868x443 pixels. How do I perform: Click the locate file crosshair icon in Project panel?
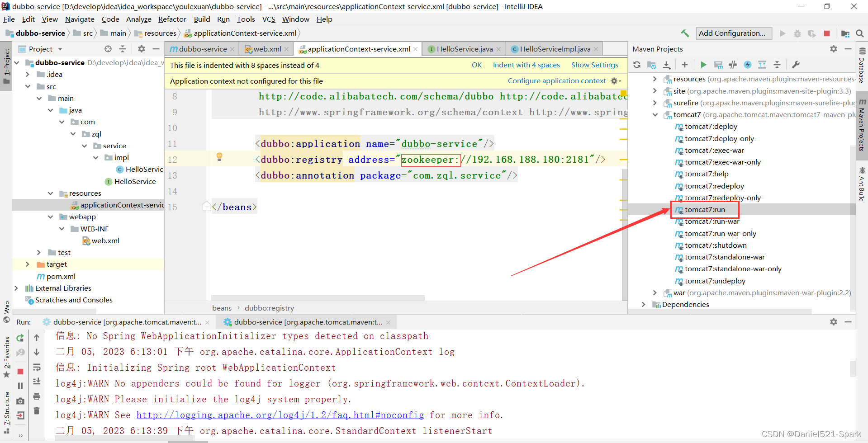[108, 49]
